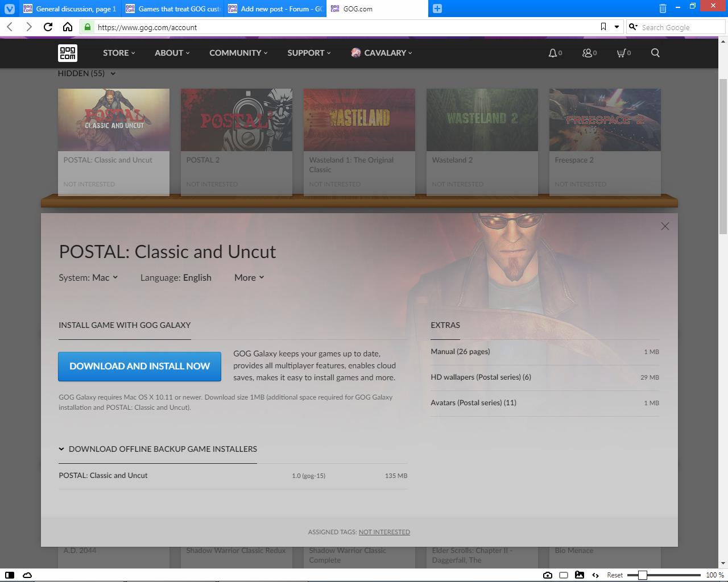This screenshot has height=582, width=728.
Task: Click the page actions code icon
Action: pos(595,575)
